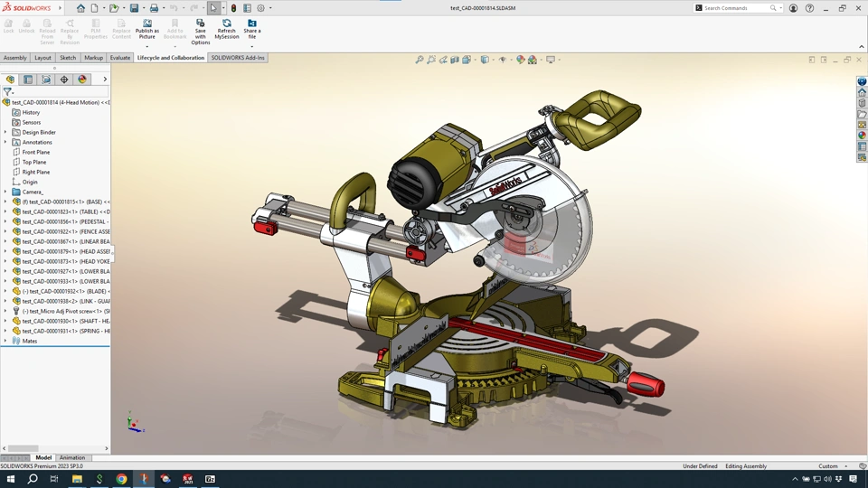Expand the Annotations node
The image size is (868, 488).
5,142
